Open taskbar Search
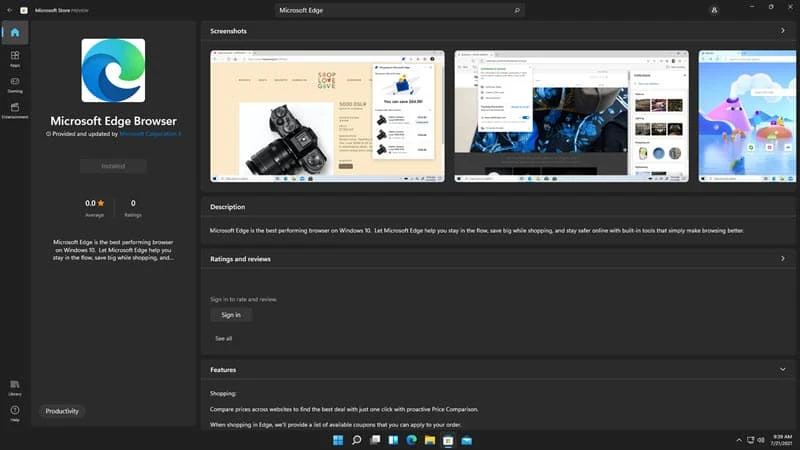This screenshot has height=450, width=800. [x=356, y=440]
